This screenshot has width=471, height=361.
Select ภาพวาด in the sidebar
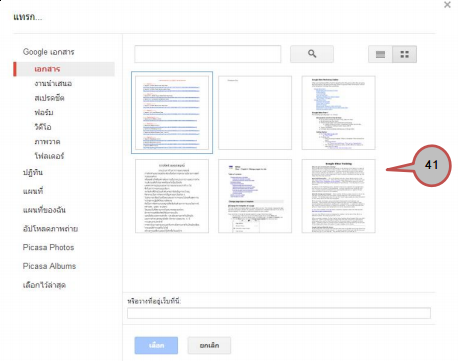[x=47, y=141]
